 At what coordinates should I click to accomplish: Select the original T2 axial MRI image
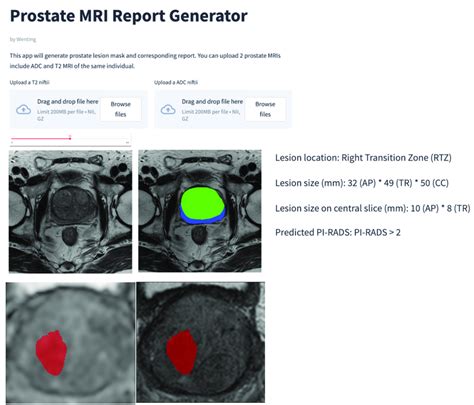click(70, 211)
